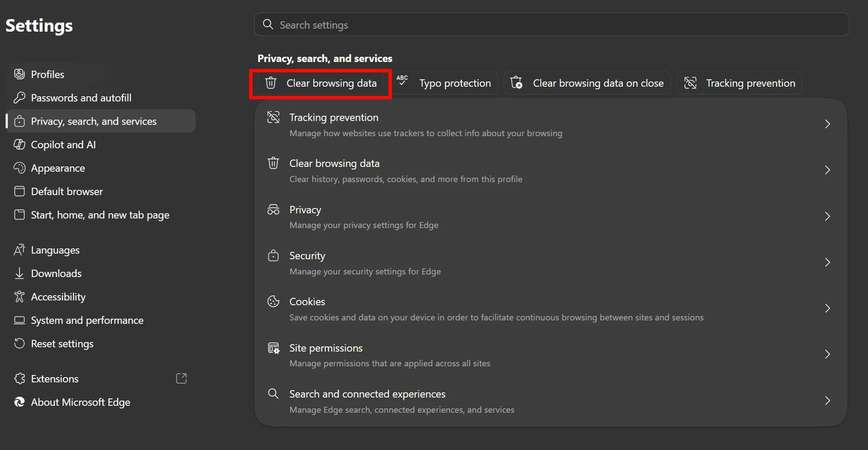This screenshot has height=450, width=868.
Task: Open Privacy, search, and services sidebar item
Action: click(101, 121)
